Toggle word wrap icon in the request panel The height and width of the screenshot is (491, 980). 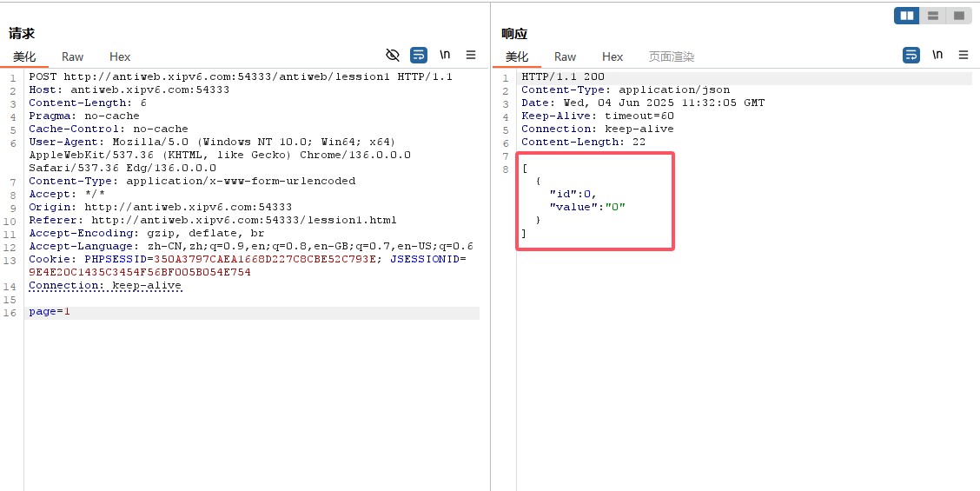coord(419,55)
